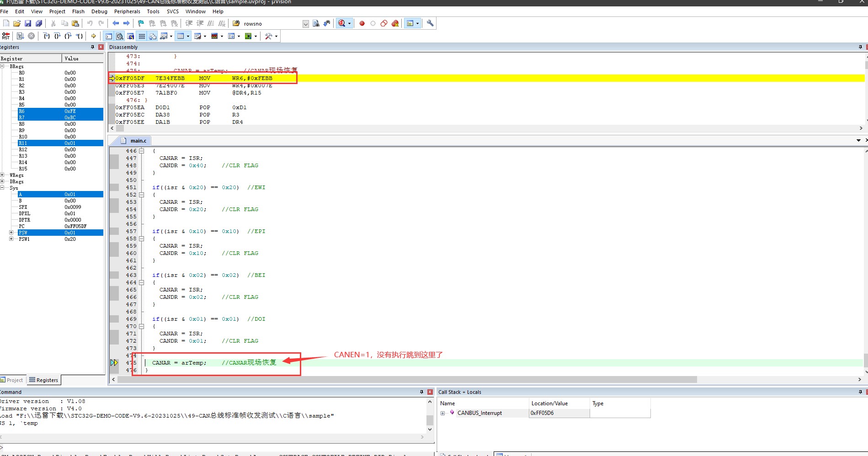Viewport: 868px width, 456px height.
Task: Select the R6 register row
Action: pos(60,111)
